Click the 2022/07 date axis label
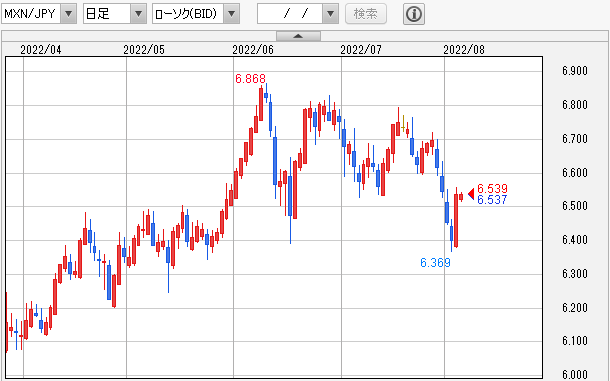 (361, 50)
